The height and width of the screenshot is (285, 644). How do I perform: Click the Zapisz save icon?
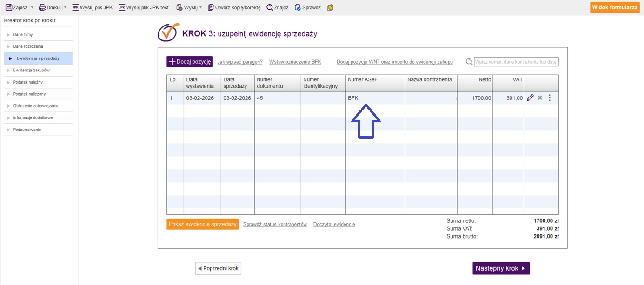click(8, 7)
